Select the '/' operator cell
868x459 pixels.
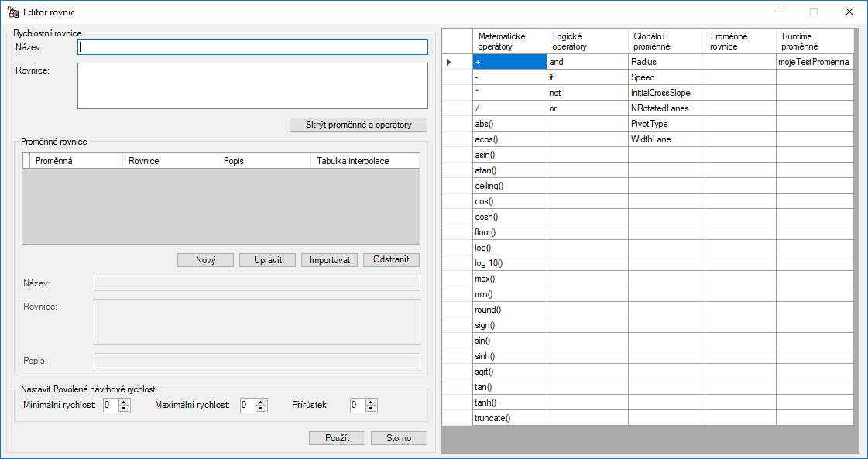point(509,108)
